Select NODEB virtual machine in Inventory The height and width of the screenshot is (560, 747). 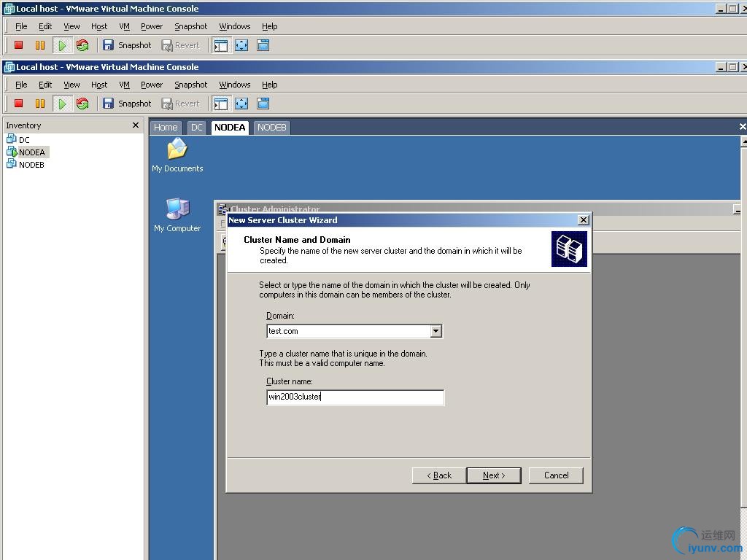[26, 164]
